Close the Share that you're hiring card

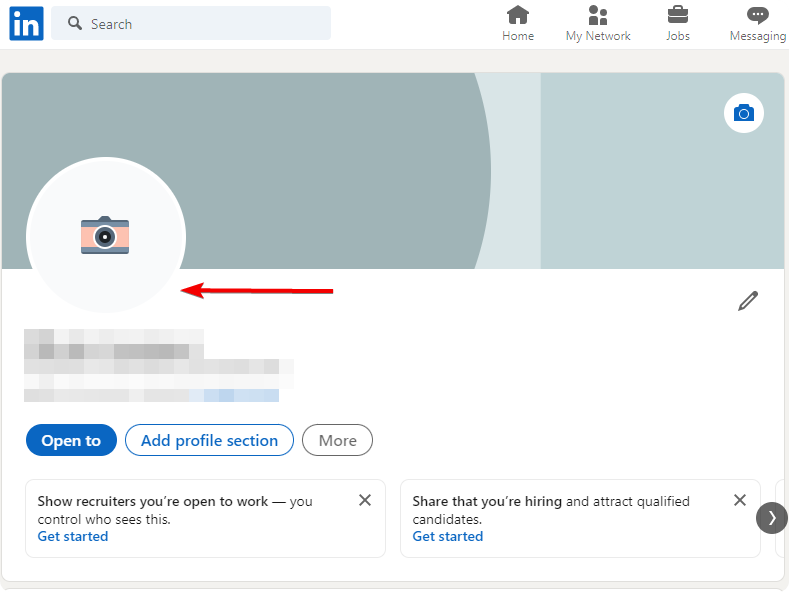pos(740,500)
